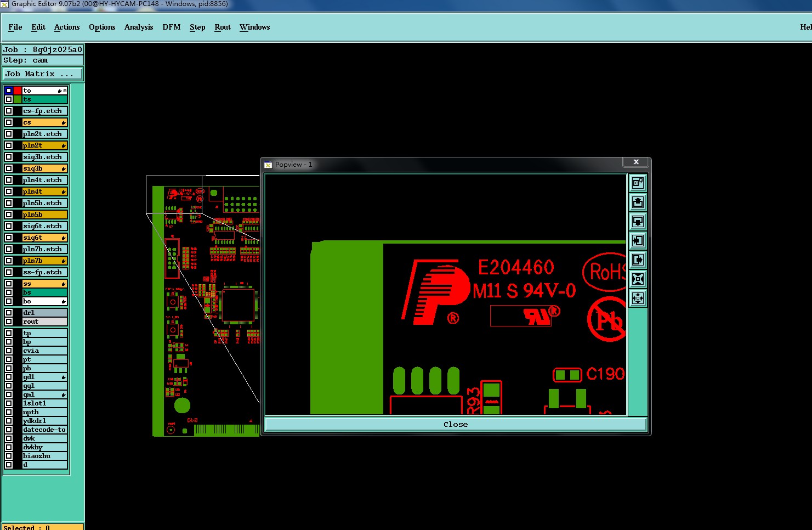Enable display checkbox for layer 'cs'
The image size is (812, 530).
coord(9,122)
